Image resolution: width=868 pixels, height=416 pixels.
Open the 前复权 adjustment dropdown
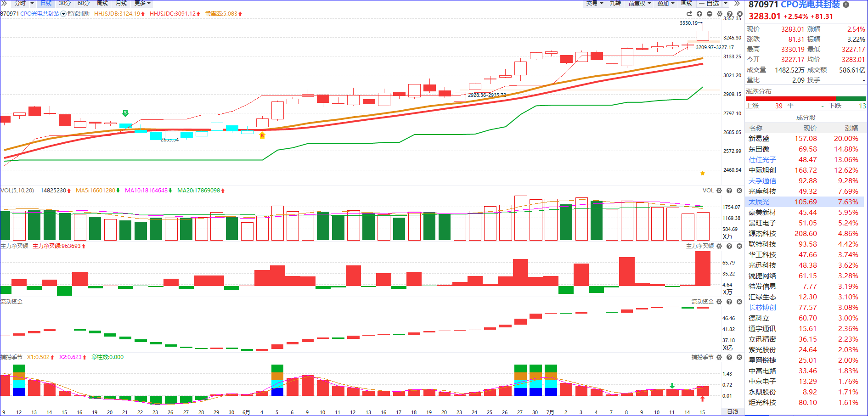click(640, 3)
